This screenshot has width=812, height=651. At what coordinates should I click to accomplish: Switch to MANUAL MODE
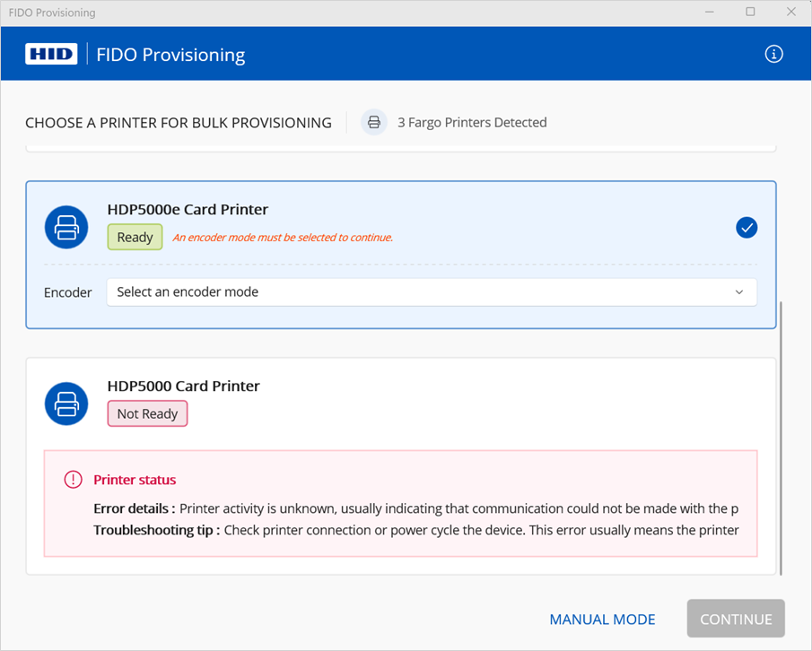point(602,620)
